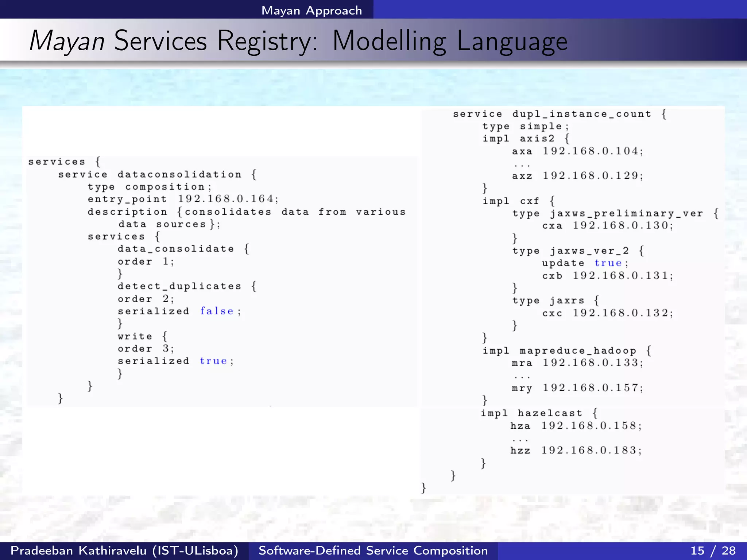Click 'type jaxws_preliminary_ver {'
This screenshot has width=747, height=560.
(x=616, y=214)
